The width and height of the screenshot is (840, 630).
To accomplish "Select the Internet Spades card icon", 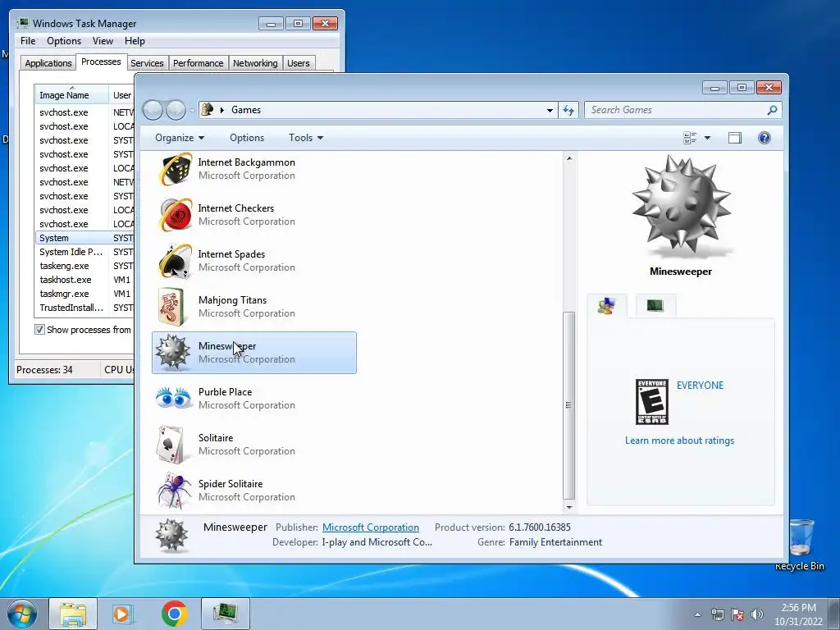I will pos(174,261).
